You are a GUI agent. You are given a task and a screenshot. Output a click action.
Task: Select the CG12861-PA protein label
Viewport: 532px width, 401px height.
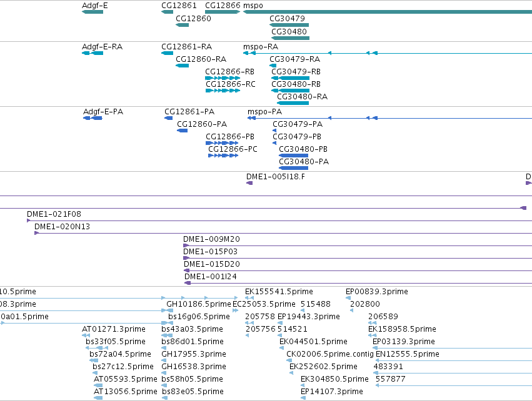(189, 112)
